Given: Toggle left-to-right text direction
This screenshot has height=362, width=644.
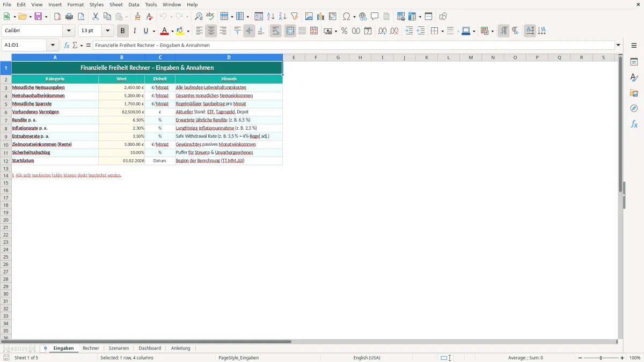Looking at the screenshot, I should tap(503, 31).
